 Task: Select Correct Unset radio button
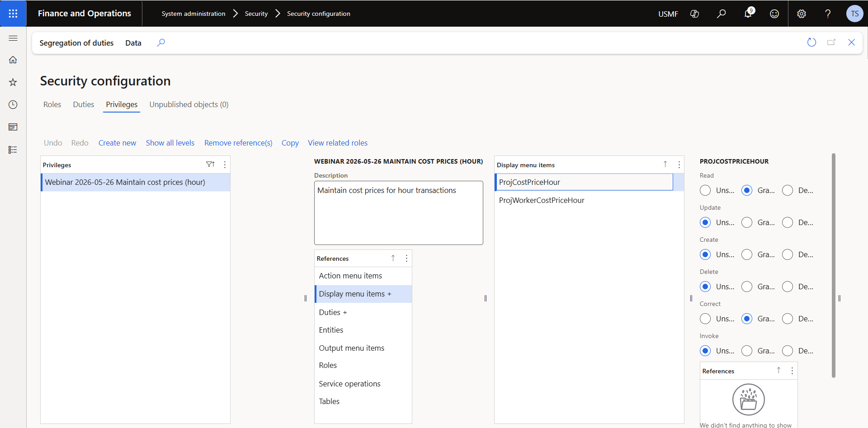tap(705, 319)
